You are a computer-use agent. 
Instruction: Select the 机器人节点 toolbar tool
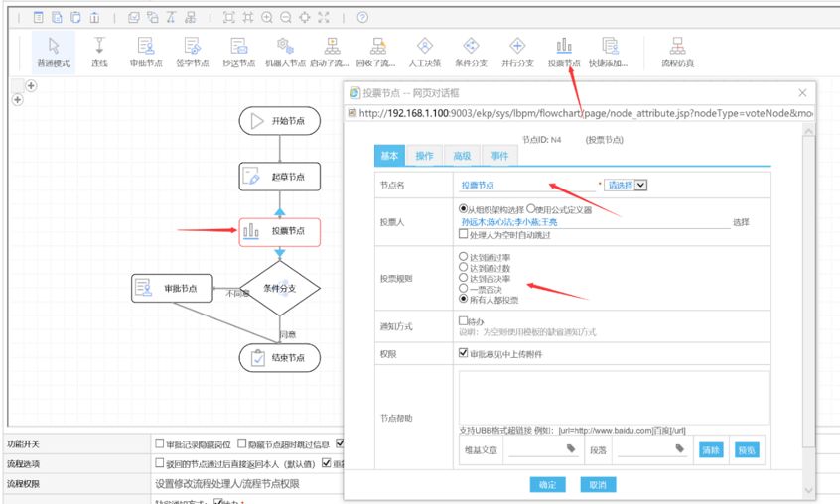(x=285, y=51)
